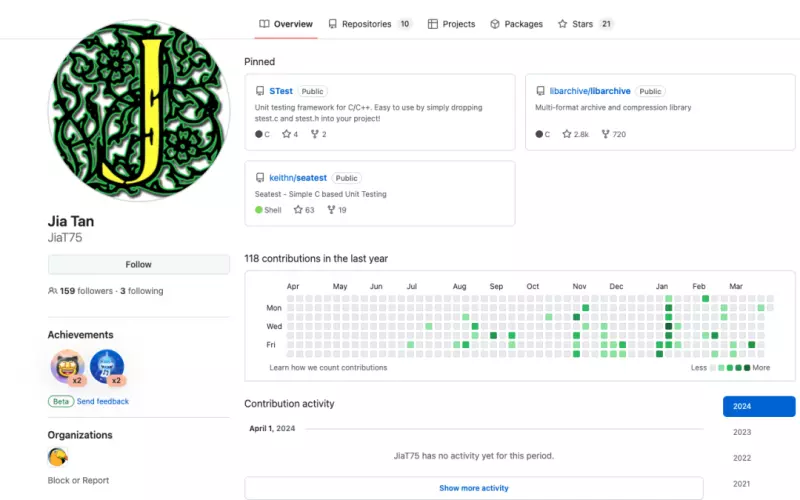View STest forks count 2

(318, 134)
